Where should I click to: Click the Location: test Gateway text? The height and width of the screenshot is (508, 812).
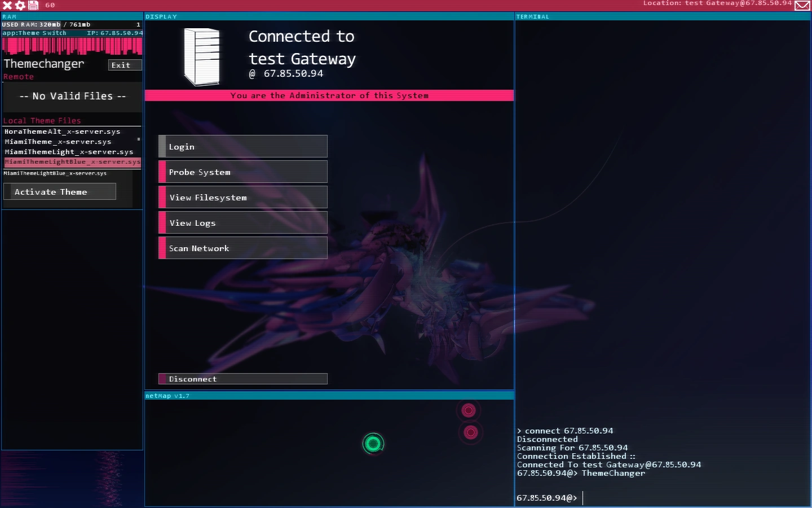pos(717,3)
